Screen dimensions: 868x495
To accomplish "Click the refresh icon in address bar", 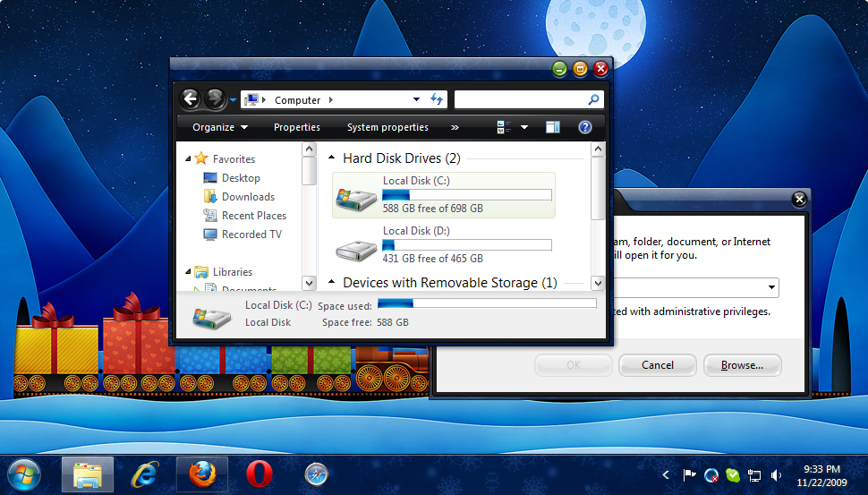I will tap(437, 99).
